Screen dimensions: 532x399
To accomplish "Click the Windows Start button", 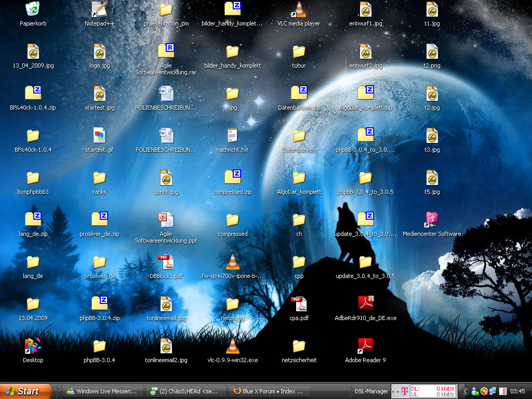I will [x=26, y=391].
